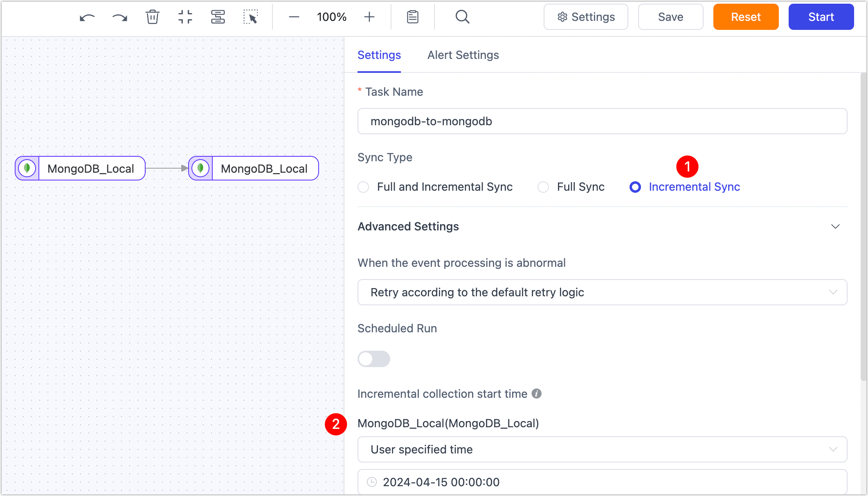Click the clipboard paste icon

point(413,17)
